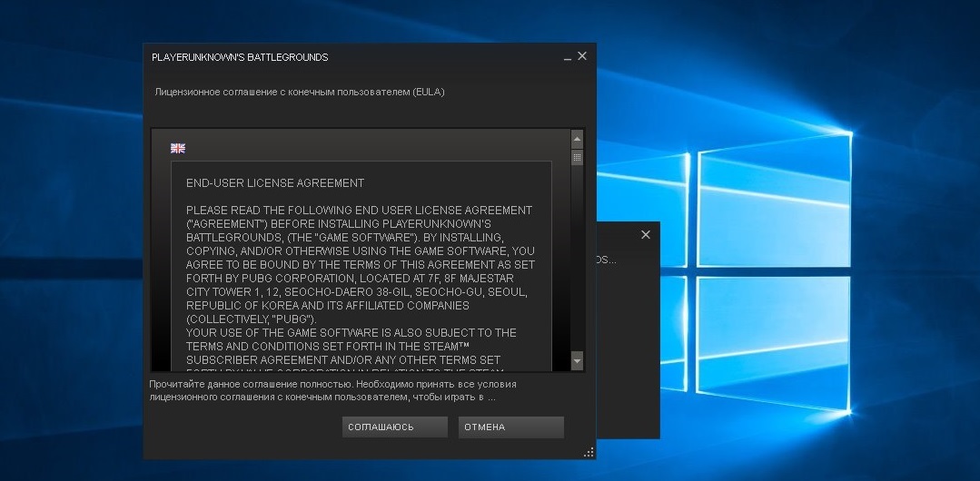
Task: Click the resize grip at dialog corner
Action: click(x=589, y=451)
